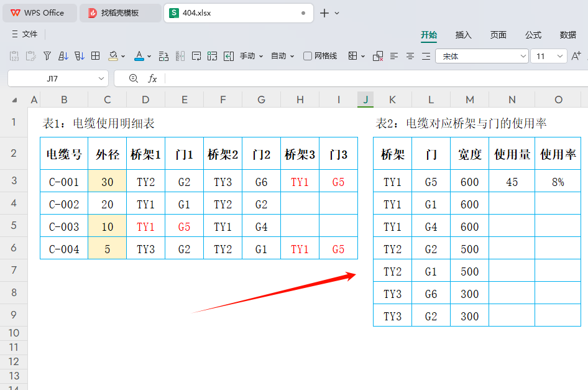
Task: Click the select-all triangle corner of the sheet
Action: pyautogui.click(x=14, y=100)
